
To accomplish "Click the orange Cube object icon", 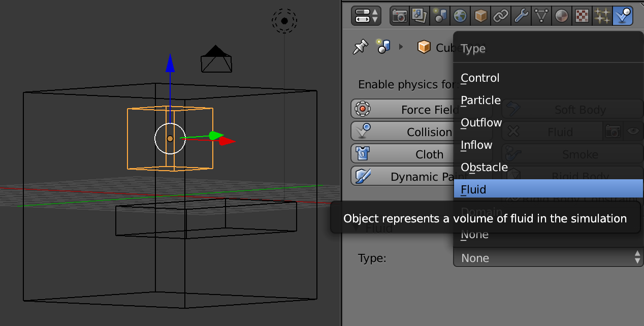I will click(x=424, y=47).
